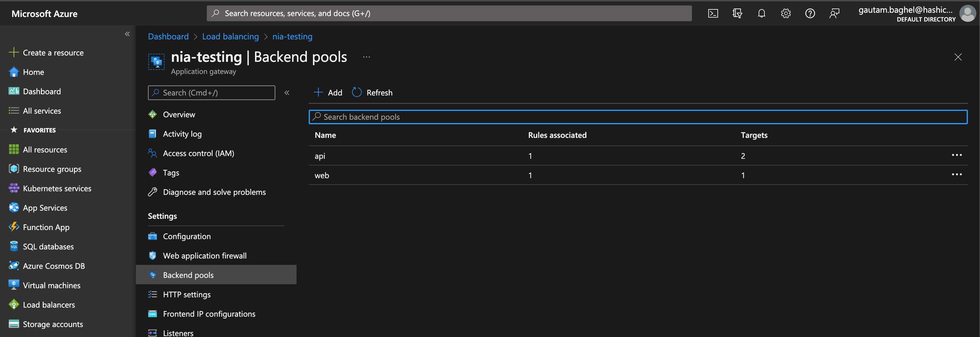
Task: Open portal settings gear
Action: tap(786, 14)
